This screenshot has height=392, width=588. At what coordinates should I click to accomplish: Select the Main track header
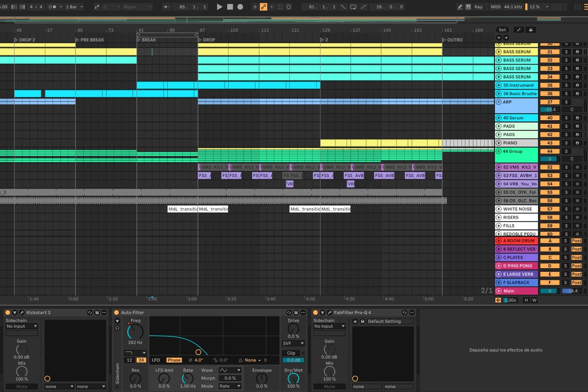click(517, 291)
